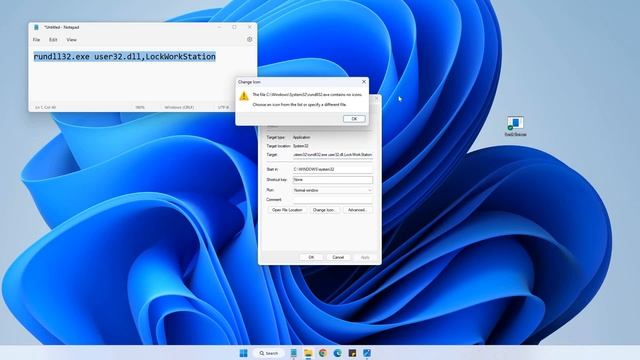This screenshot has height=360, width=640.
Task: Click the Notepad app icon in title bar
Action: 36,27
